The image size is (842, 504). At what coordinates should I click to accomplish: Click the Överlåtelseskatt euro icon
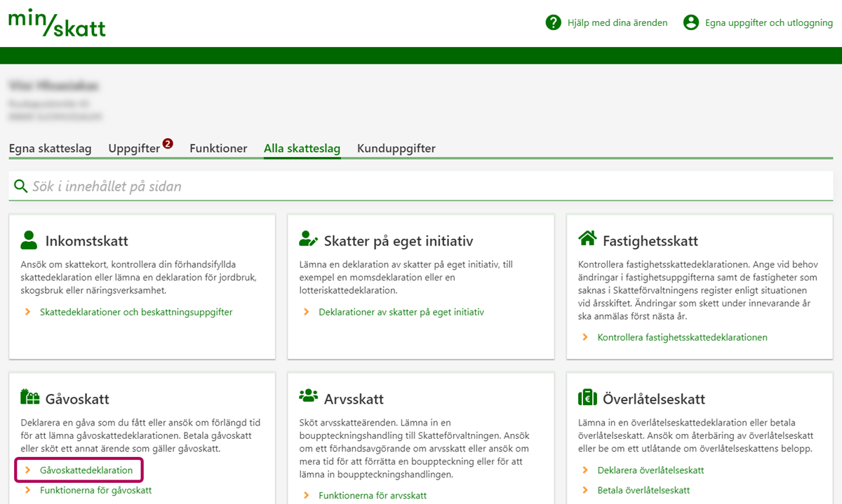coord(587,398)
